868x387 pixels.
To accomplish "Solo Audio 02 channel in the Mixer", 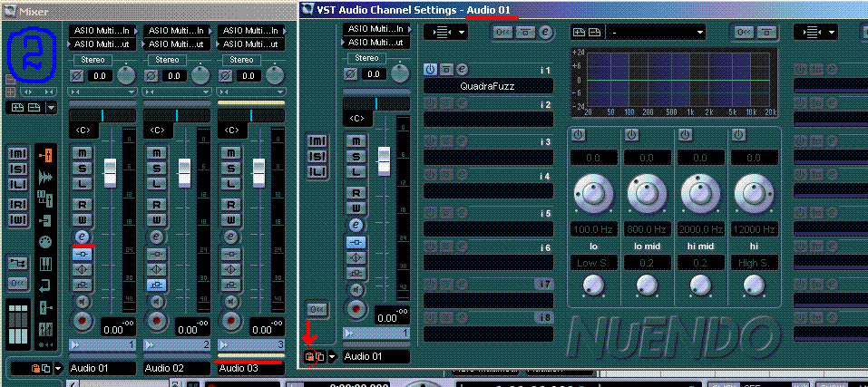I will coord(157,168).
